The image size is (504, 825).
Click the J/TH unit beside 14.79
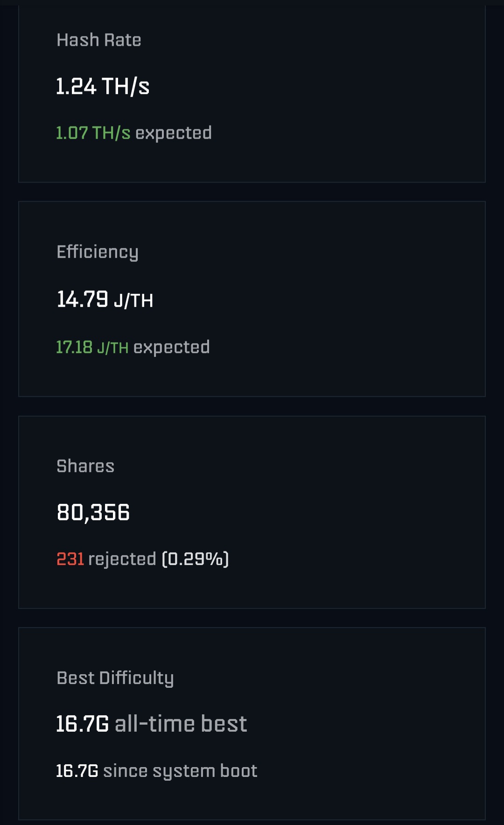(133, 301)
